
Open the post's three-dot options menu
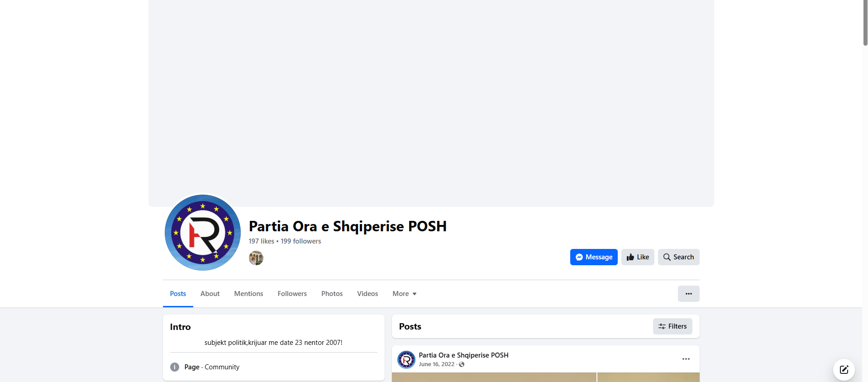coord(686,359)
